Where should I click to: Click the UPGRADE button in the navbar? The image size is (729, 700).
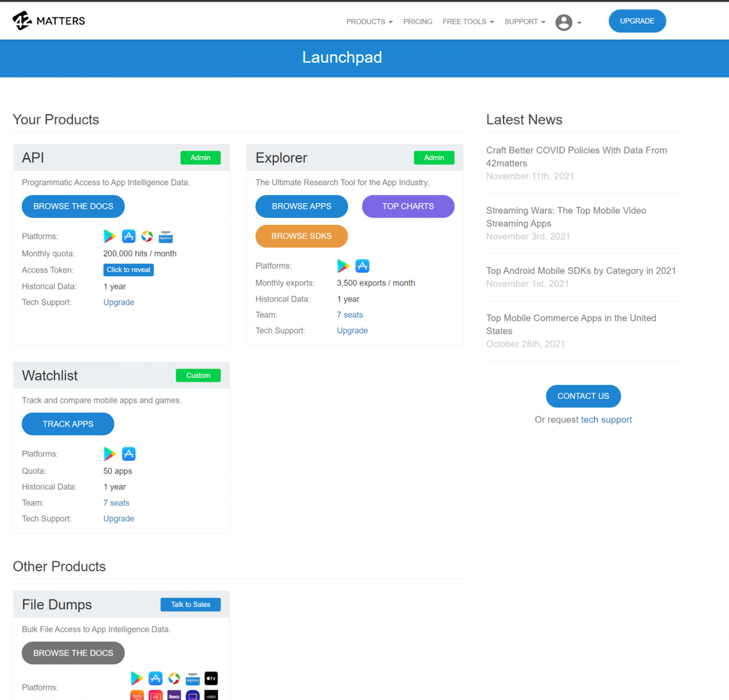(x=637, y=21)
